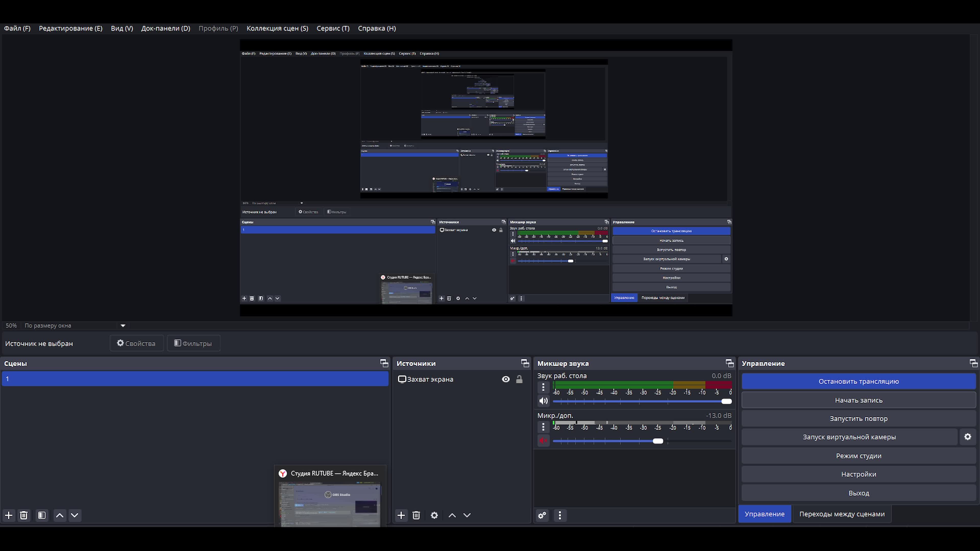Image resolution: width=980 pixels, height=551 pixels.
Task: Click the По размеру окна scaling option
Action: tap(48, 325)
